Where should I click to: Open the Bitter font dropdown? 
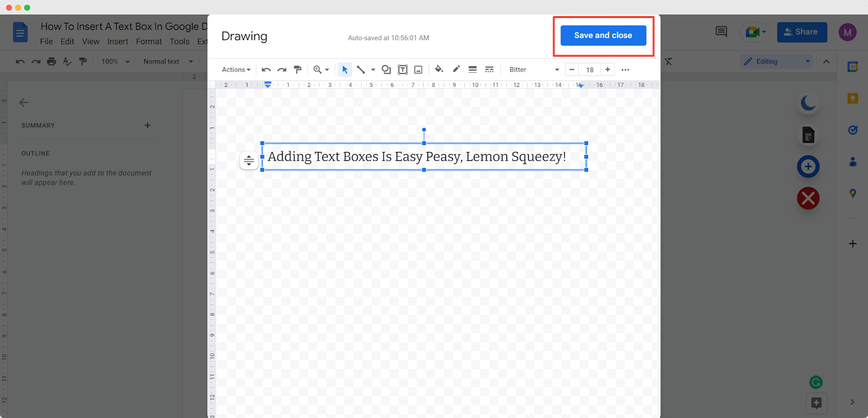pos(534,69)
